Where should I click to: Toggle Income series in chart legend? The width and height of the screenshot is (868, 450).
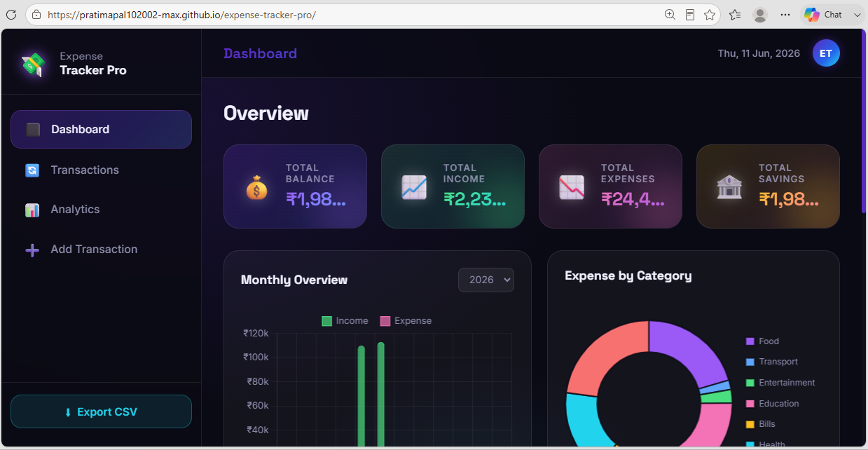click(345, 321)
